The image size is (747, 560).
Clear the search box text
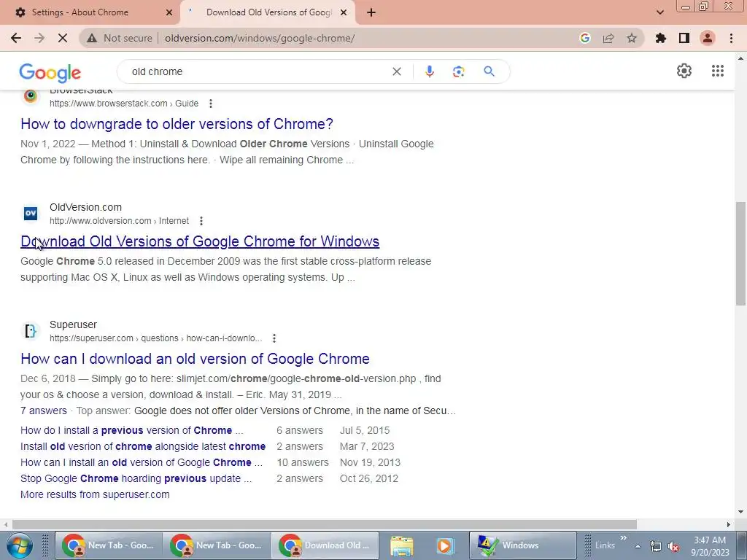coord(396,71)
